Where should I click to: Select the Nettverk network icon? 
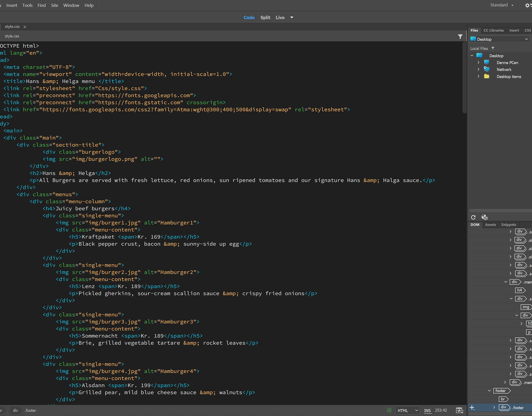coord(487,69)
